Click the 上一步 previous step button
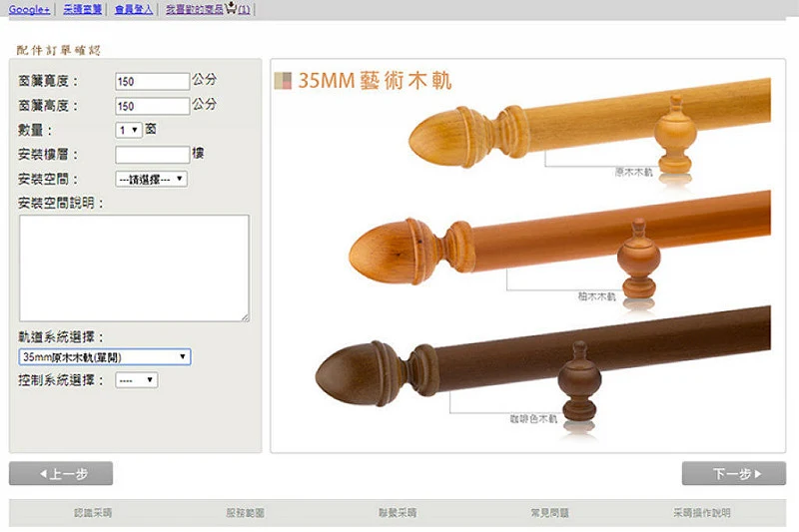799x532 pixels. click(x=61, y=473)
